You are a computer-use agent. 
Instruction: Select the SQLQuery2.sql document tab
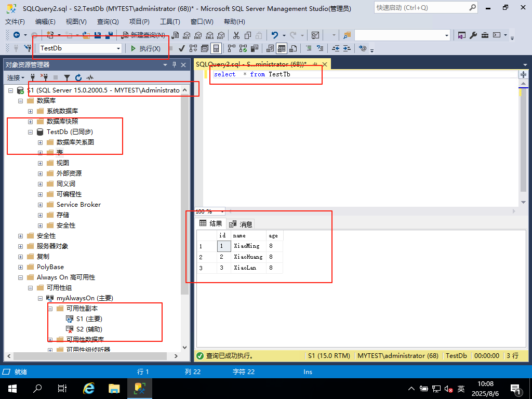click(251, 64)
